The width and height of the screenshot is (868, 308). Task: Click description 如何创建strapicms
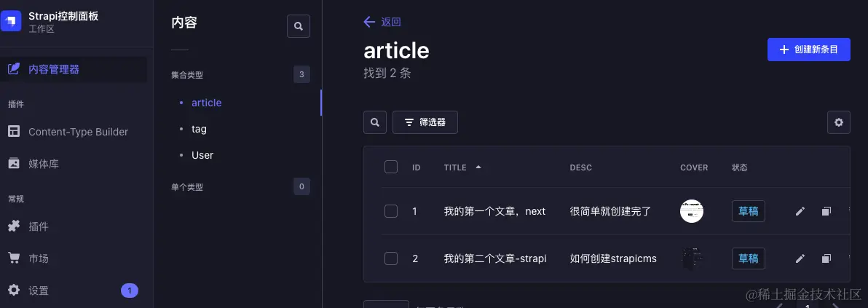[x=613, y=258]
